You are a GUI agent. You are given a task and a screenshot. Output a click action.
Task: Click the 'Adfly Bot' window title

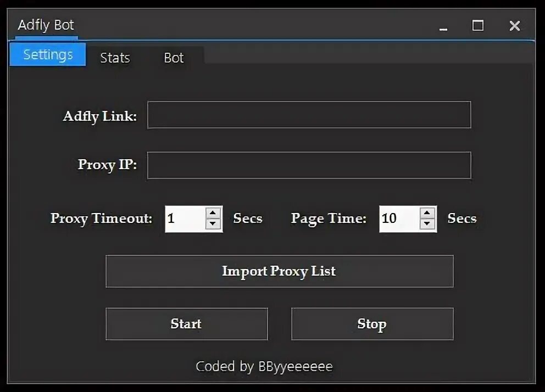[46, 25]
